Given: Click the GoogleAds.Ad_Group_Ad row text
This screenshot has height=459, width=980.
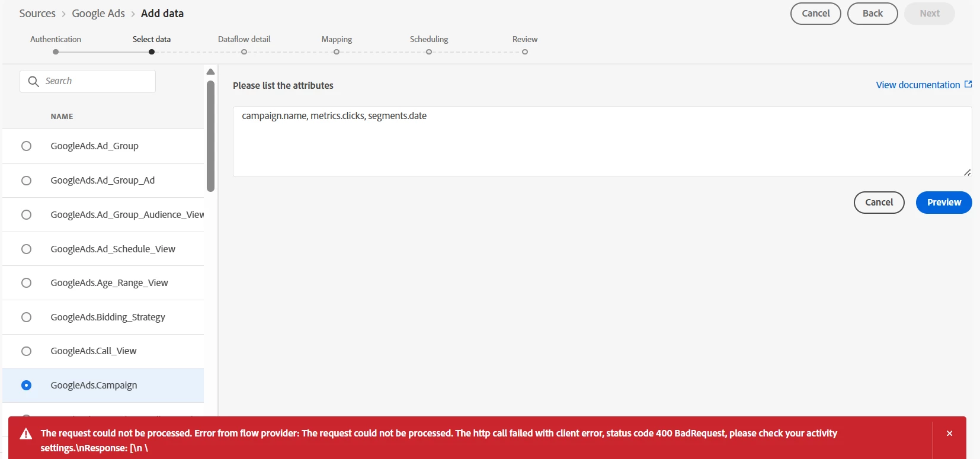Looking at the screenshot, I should coord(103,180).
